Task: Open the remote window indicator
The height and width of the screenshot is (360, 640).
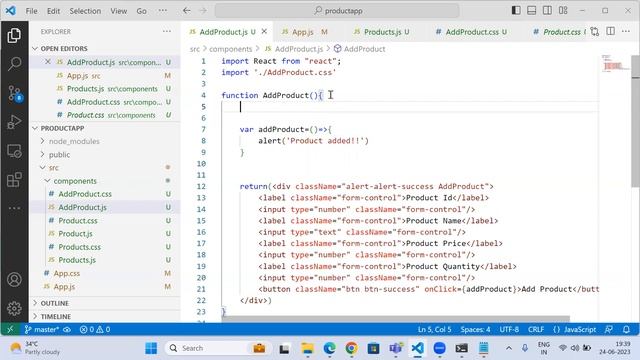Action: click(10, 329)
